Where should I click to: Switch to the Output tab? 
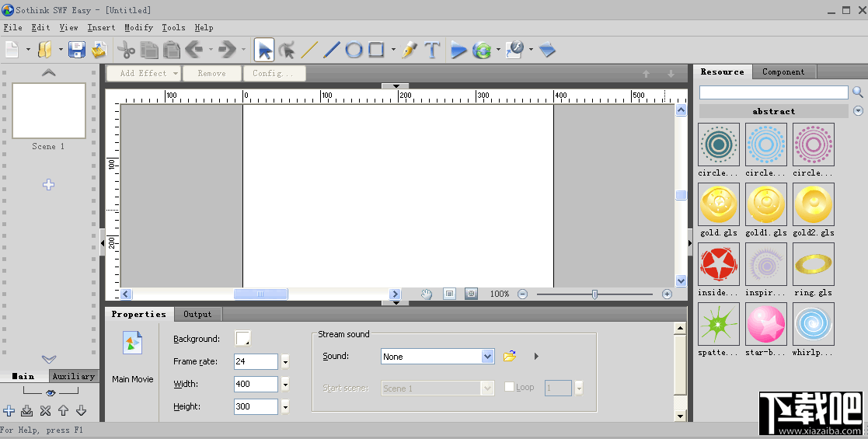(197, 314)
